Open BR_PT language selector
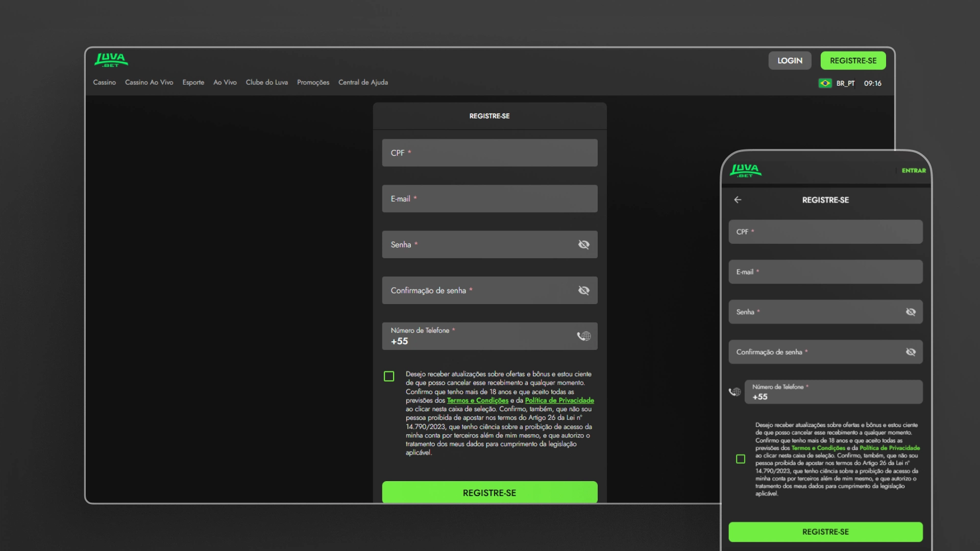 (845, 83)
